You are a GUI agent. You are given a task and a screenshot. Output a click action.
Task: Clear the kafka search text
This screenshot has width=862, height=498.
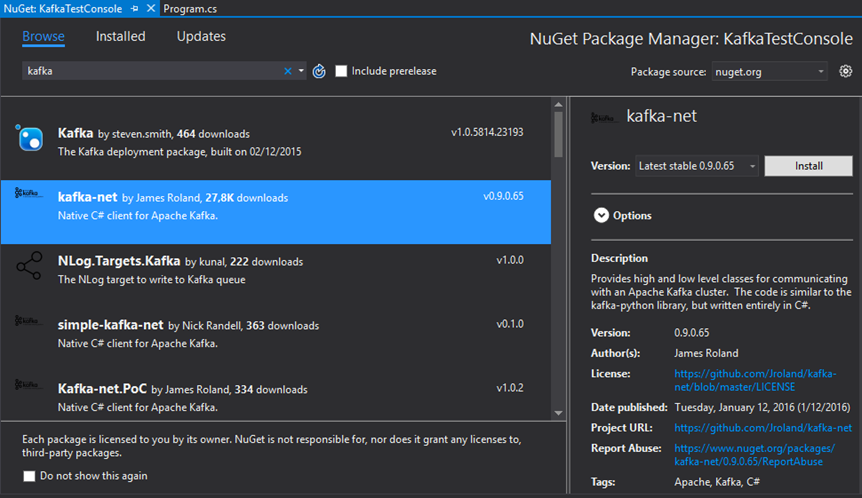coord(288,71)
